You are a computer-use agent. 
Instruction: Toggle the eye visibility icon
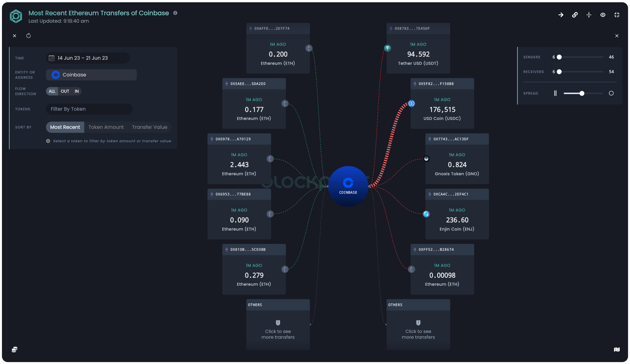[x=603, y=15]
